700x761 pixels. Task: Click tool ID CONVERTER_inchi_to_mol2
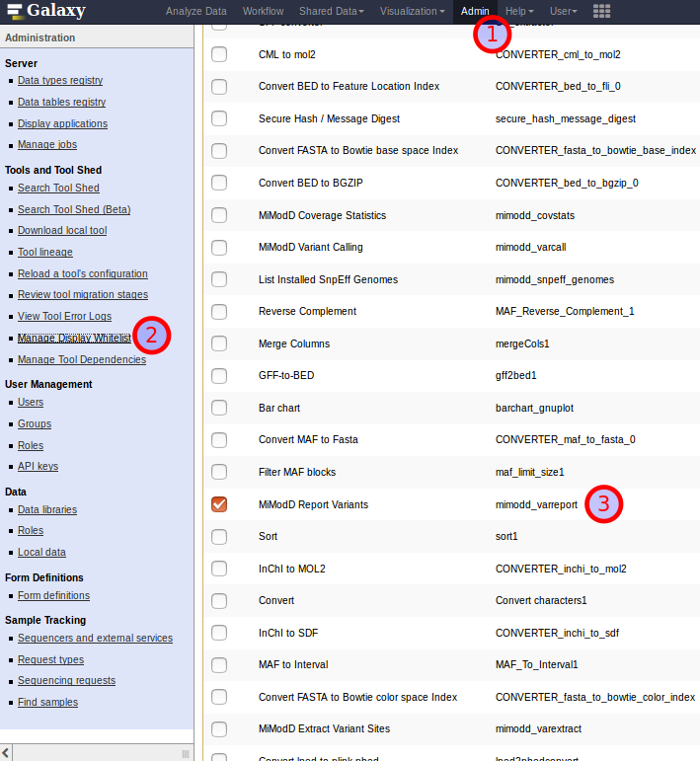pyautogui.click(x=561, y=569)
